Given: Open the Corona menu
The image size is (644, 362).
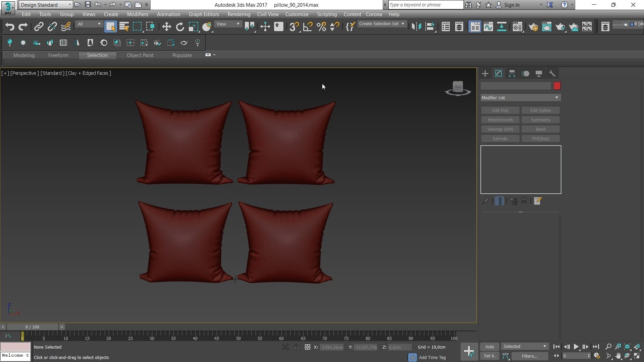Looking at the screenshot, I should coord(374,14).
